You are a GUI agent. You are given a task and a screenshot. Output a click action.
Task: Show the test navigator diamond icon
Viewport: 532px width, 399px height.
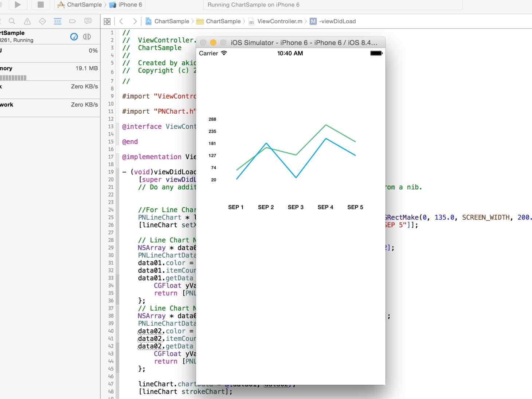click(42, 21)
